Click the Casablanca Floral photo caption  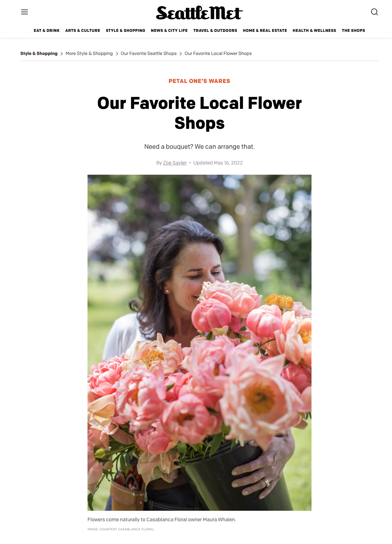coord(162,519)
